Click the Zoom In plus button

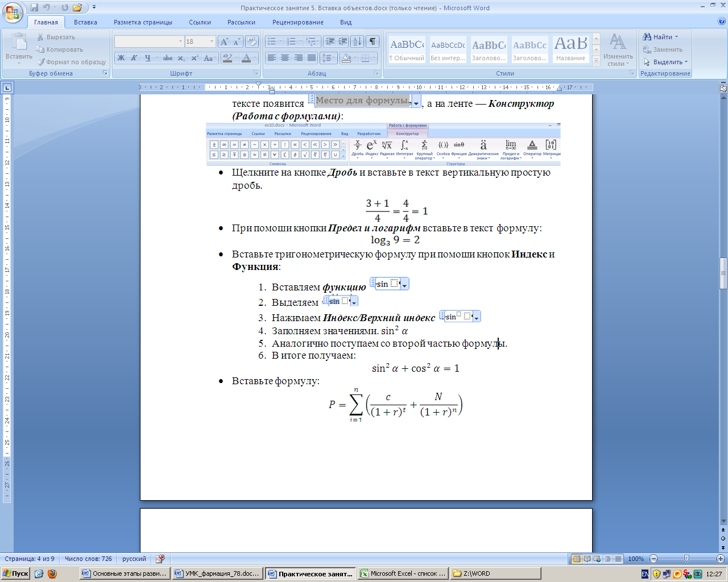click(x=720, y=559)
